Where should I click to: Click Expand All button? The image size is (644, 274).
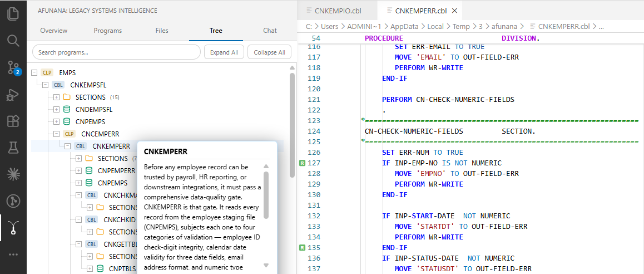click(224, 52)
